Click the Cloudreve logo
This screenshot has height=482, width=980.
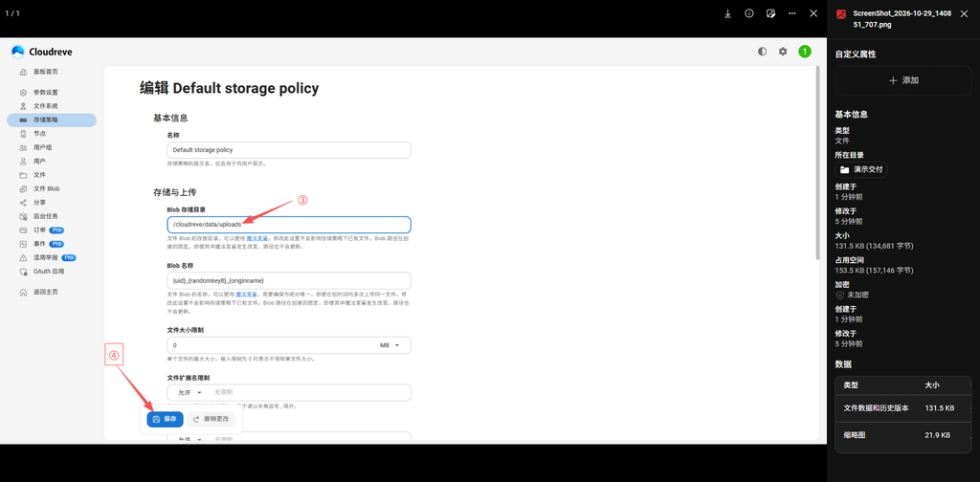[42, 52]
